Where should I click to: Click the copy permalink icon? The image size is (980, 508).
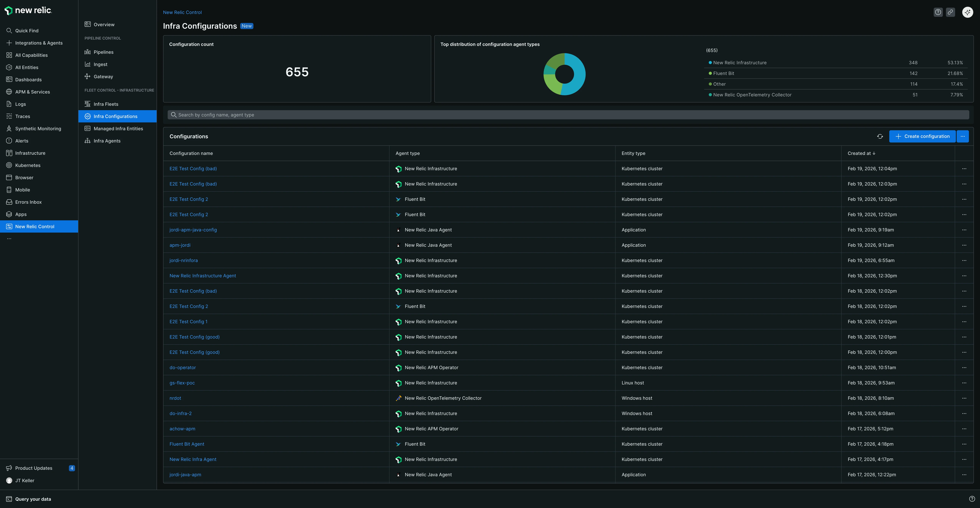click(951, 12)
